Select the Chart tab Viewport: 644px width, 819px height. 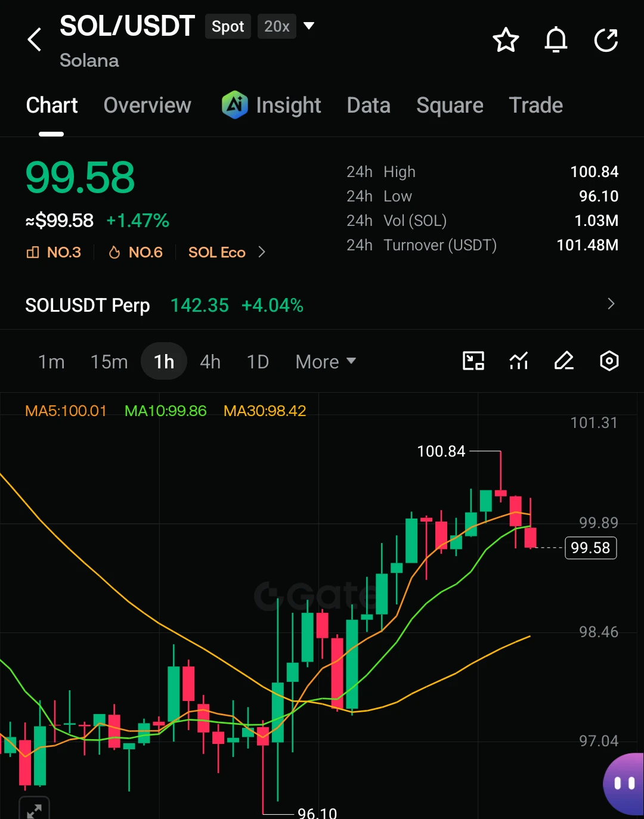(x=52, y=106)
